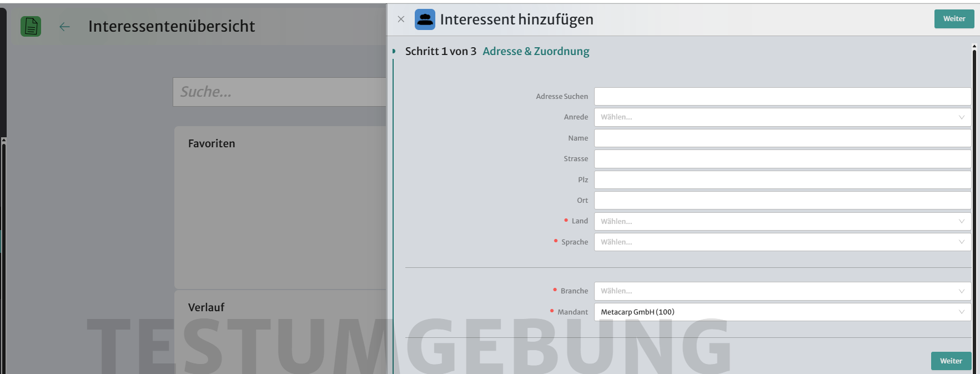Click the Verlauf card heading
The width and height of the screenshot is (980, 374).
[x=206, y=307]
